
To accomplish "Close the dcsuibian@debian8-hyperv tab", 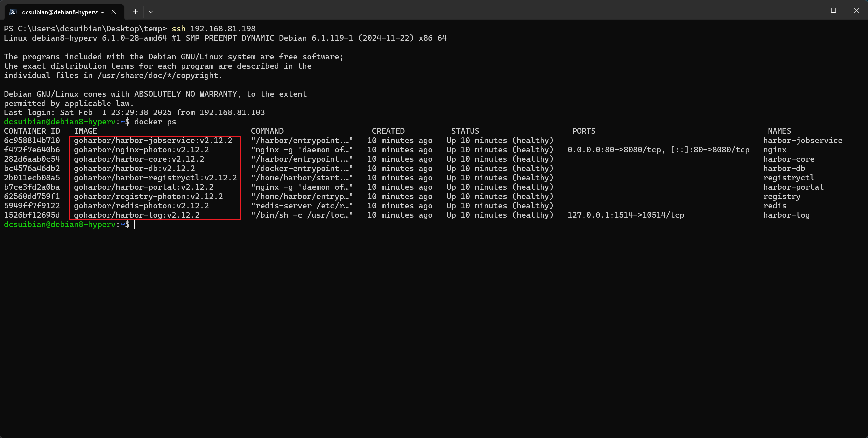I will click(x=114, y=12).
